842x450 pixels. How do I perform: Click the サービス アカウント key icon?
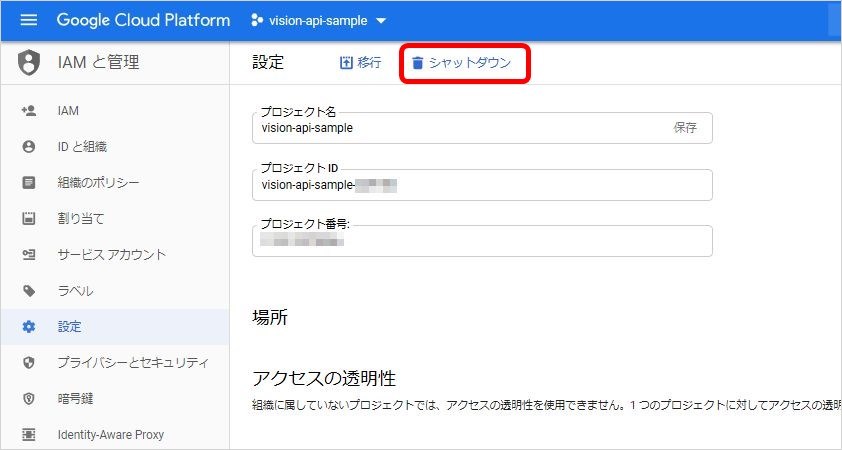(x=28, y=255)
